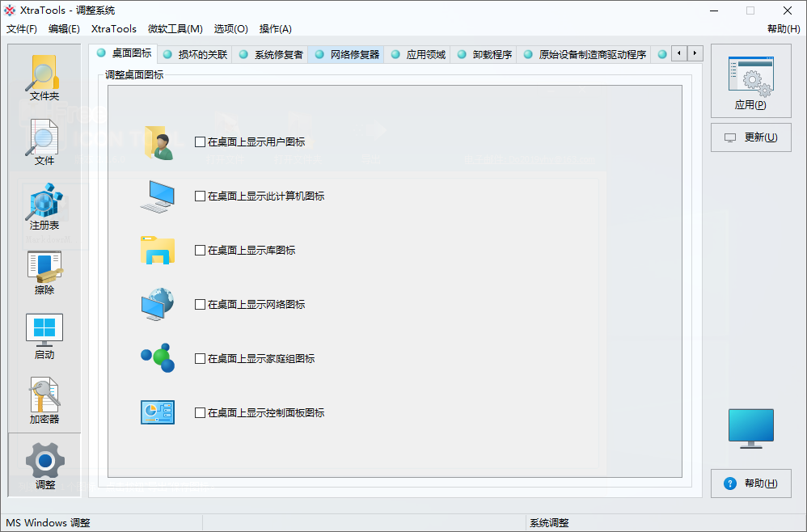Select the 擦除 (Erase) sidebar tool
This screenshot has height=532, width=807.
pyautogui.click(x=44, y=272)
